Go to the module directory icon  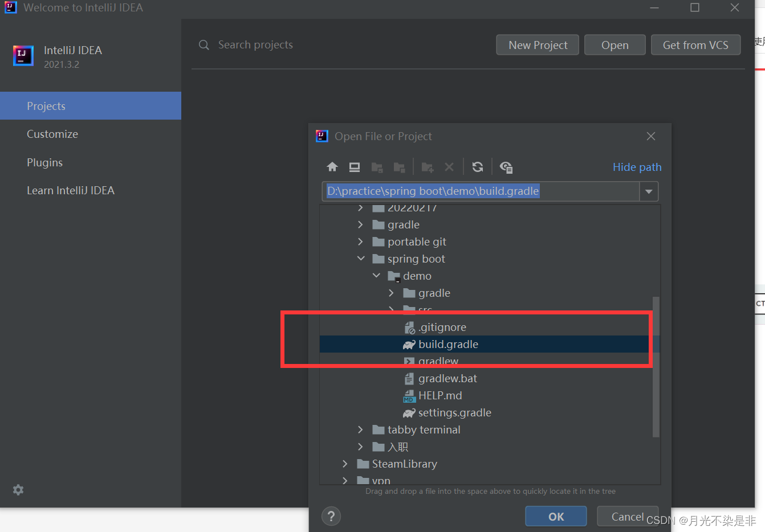[x=399, y=167]
